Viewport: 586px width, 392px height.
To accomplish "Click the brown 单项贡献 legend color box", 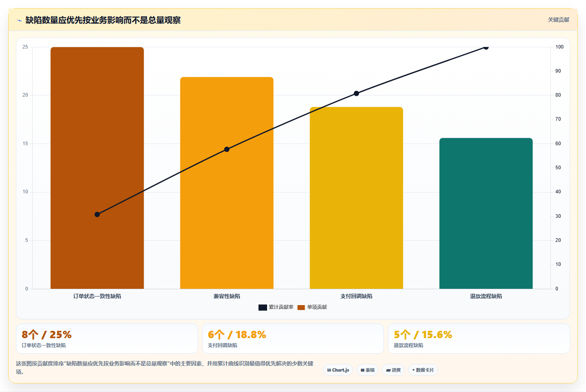I will pyautogui.click(x=301, y=308).
